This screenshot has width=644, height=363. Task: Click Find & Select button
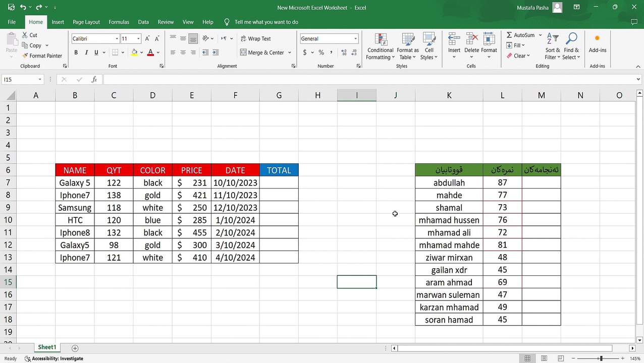572,46
